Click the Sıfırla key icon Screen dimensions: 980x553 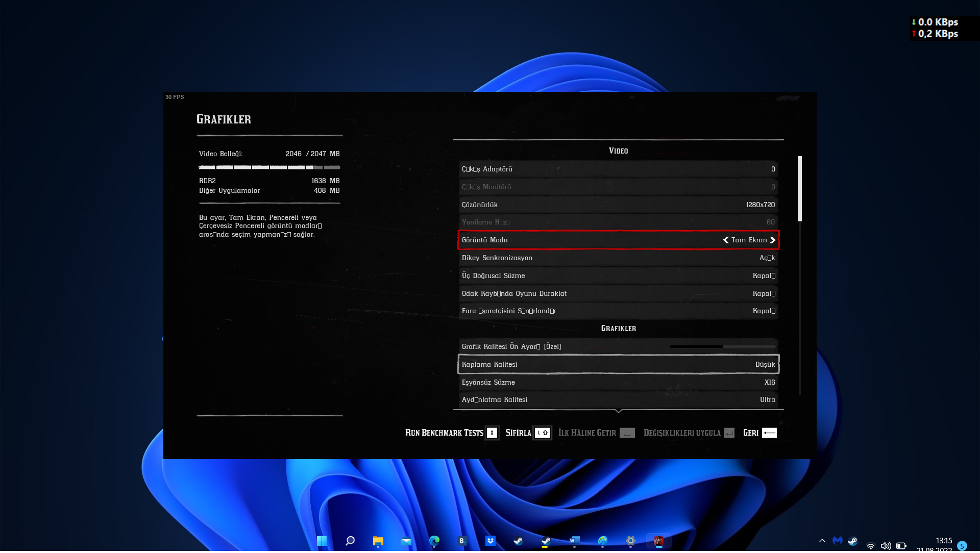[542, 433]
